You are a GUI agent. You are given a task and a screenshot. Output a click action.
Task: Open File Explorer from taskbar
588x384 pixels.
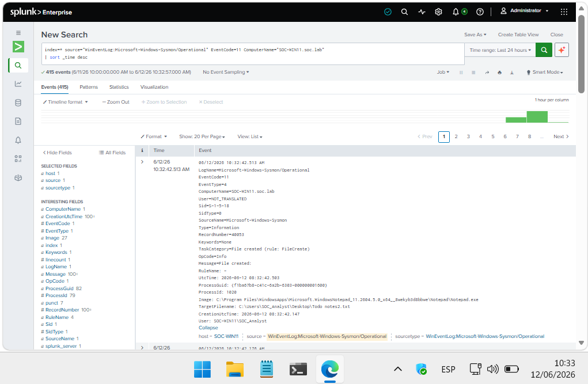235,370
